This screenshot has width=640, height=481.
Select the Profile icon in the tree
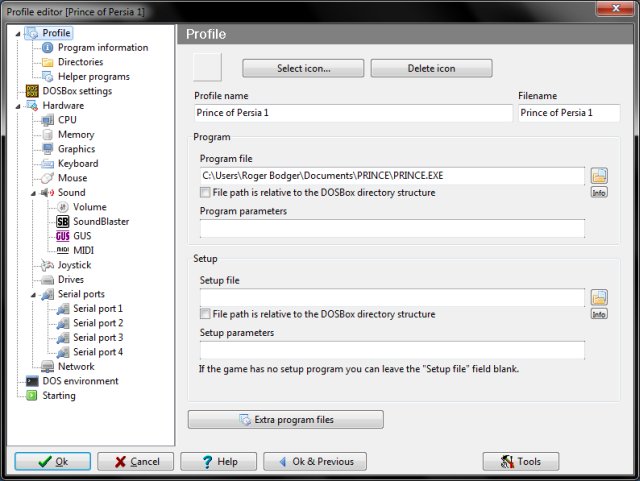pos(32,33)
